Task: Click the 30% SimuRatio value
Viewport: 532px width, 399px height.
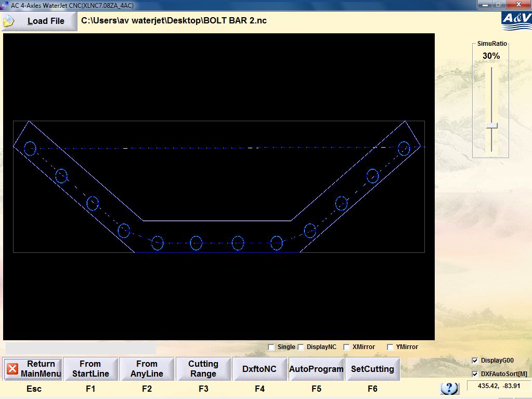Action: pyautogui.click(x=491, y=56)
